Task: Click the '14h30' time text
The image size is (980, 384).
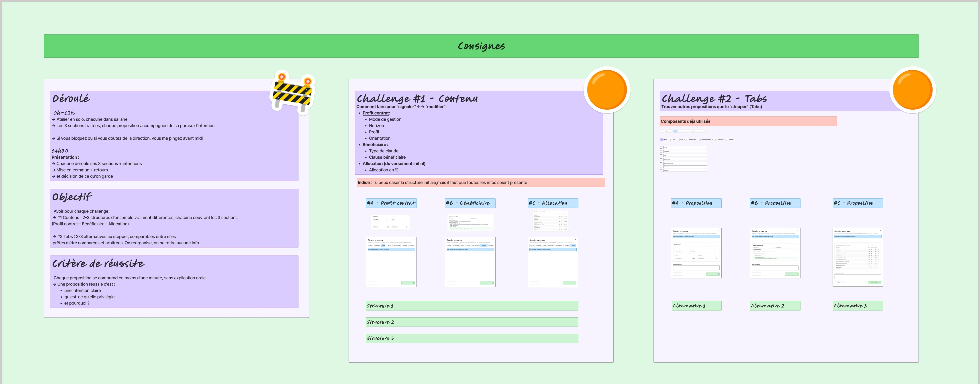Action: 60,151
